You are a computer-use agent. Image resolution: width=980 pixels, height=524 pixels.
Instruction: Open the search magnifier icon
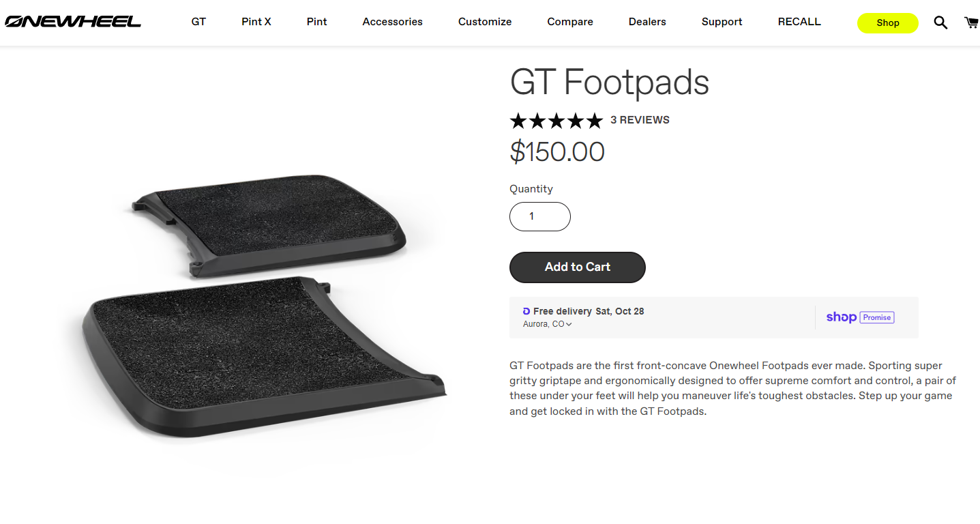pos(940,23)
